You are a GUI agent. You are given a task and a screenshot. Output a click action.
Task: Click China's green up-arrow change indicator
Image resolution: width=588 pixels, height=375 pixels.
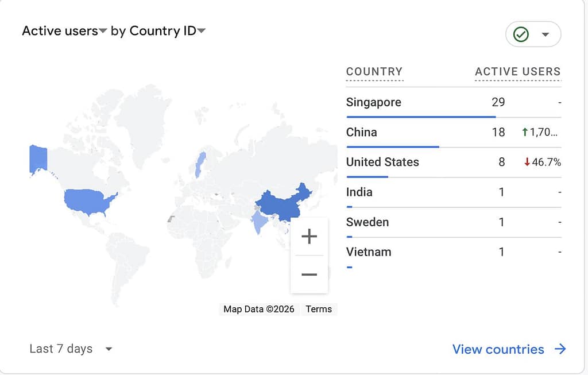pos(524,132)
